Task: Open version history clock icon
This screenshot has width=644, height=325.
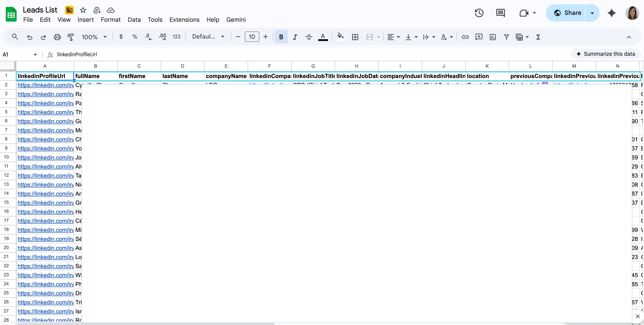Action: 479,13
